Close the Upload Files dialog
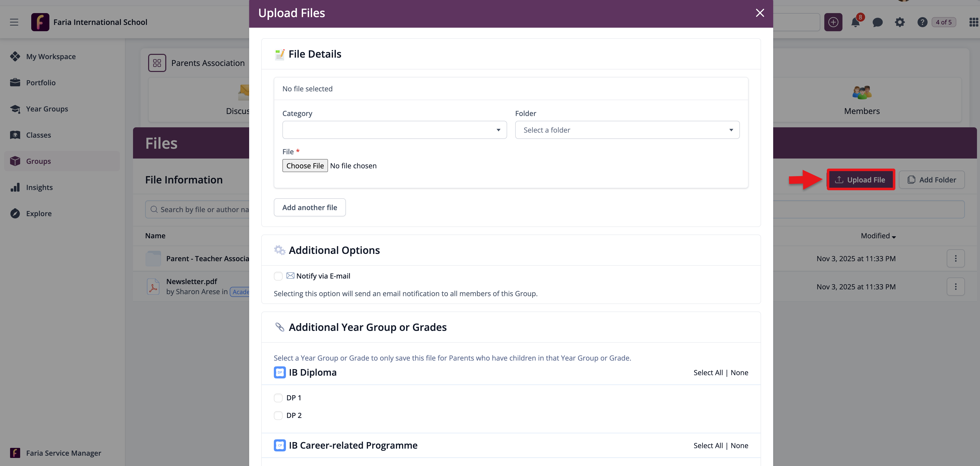 (x=760, y=13)
